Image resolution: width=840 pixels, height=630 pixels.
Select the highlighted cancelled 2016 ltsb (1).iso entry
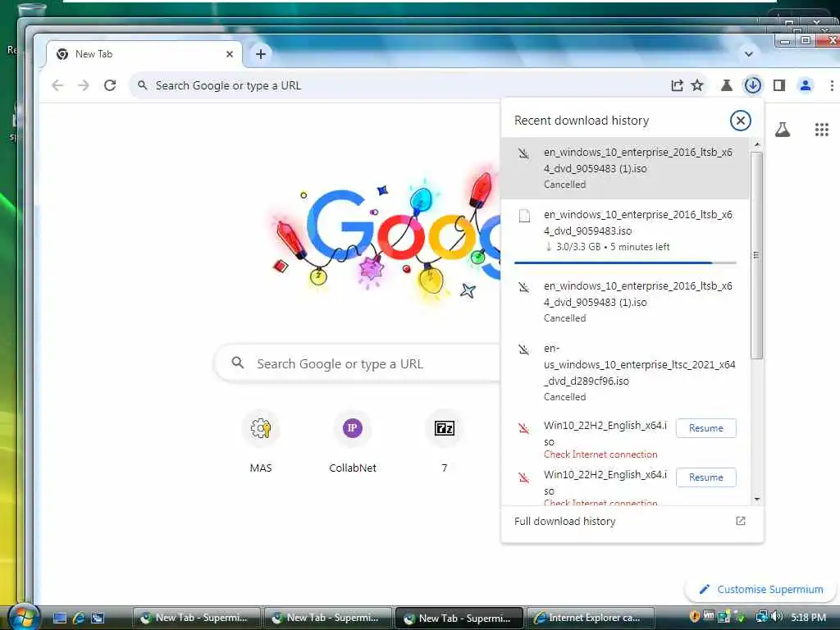(624, 168)
